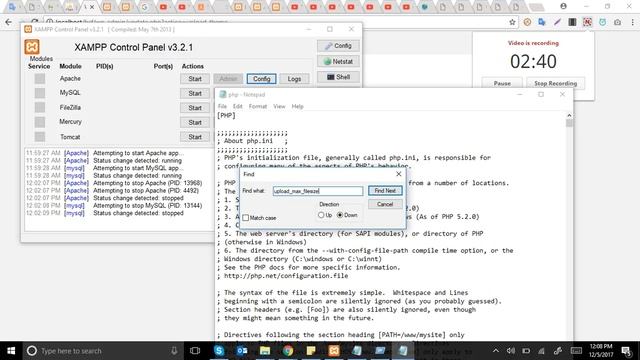The height and width of the screenshot is (360, 640).
Task: Click the volume icon in system tray
Action: [x=511, y=351]
